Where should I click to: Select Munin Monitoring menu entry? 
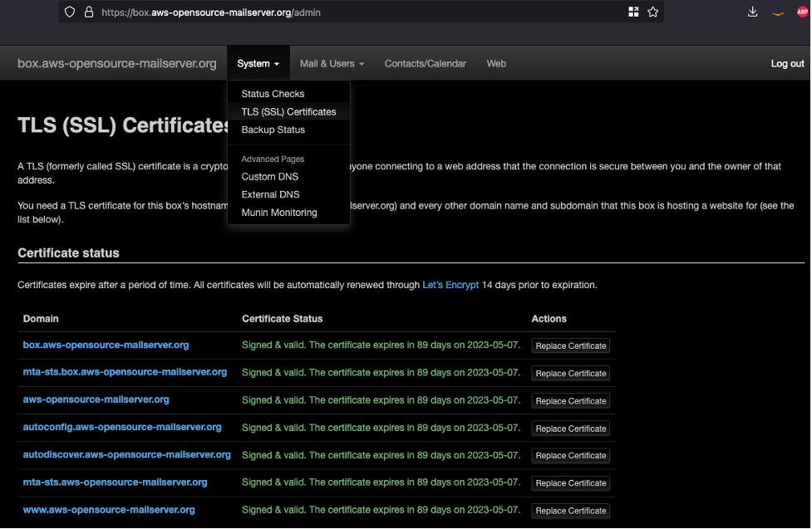coord(279,213)
